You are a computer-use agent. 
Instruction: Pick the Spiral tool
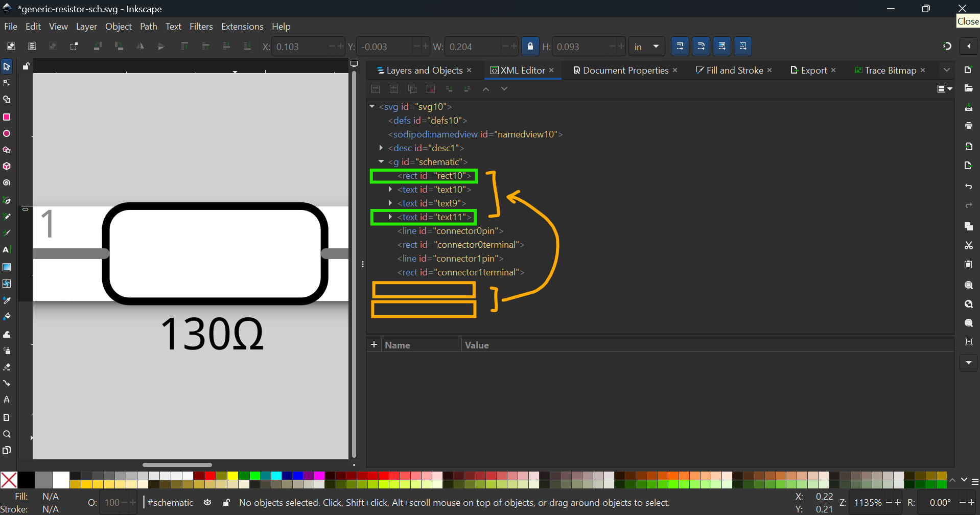point(7,183)
